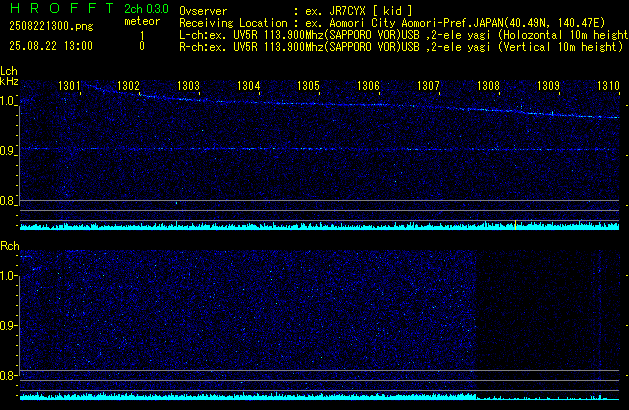This screenshot has width=629, height=410.
Task: Click the date stamp "25.08.22 13:00"
Action: pyautogui.click(x=51, y=46)
